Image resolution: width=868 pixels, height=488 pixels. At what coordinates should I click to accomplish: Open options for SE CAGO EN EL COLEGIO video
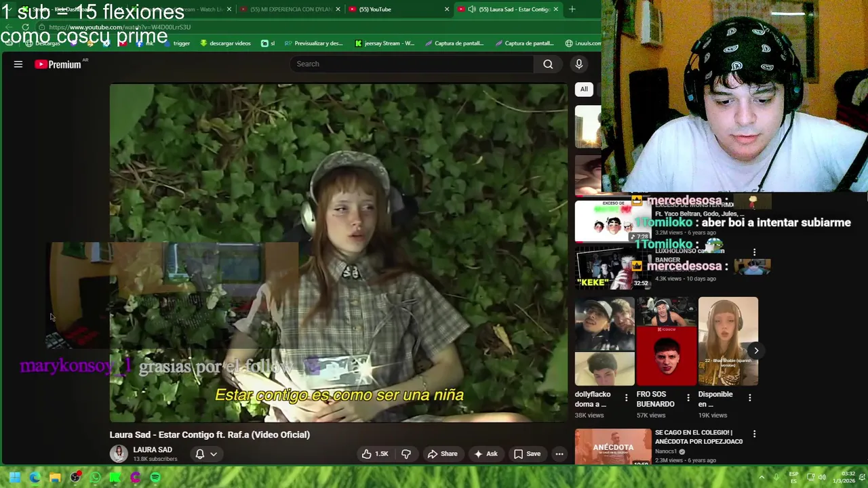click(754, 434)
